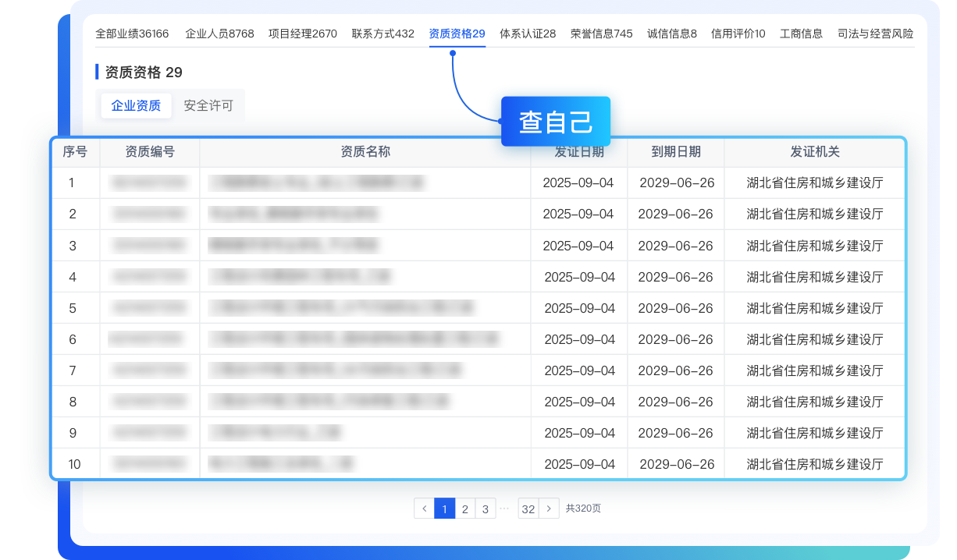Go to page 2
The width and height of the screenshot is (957, 560).
(x=464, y=509)
